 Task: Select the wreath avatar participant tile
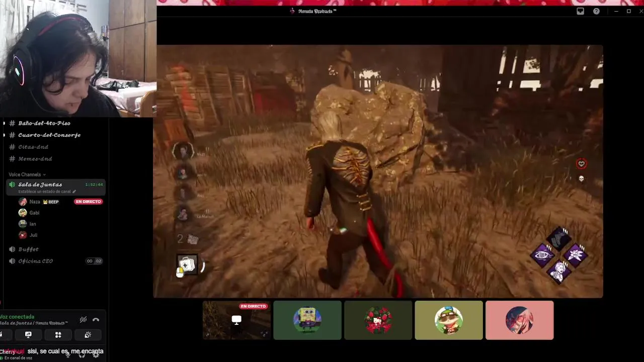(x=378, y=320)
